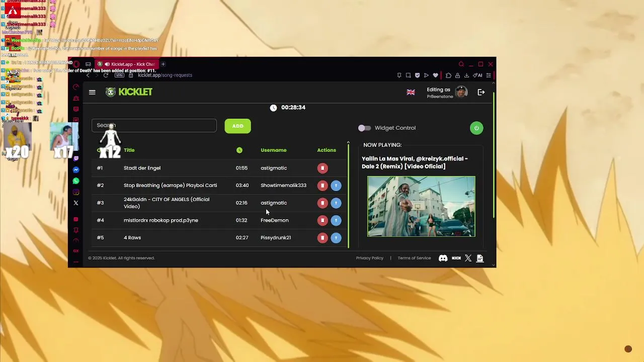The width and height of the screenshot is (644, 362).
Task: Open the sidebar three-dots more menu
Action: coord(76,262)
